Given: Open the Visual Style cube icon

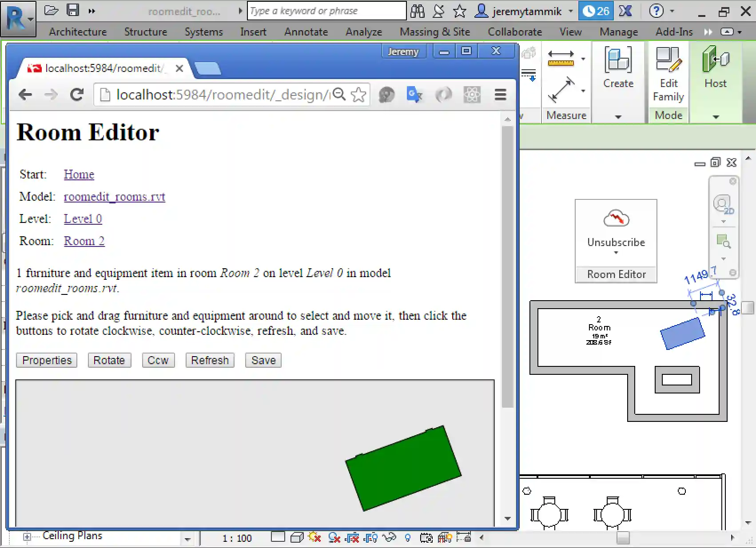Looking at the screenshot, I should click(297, 538).
